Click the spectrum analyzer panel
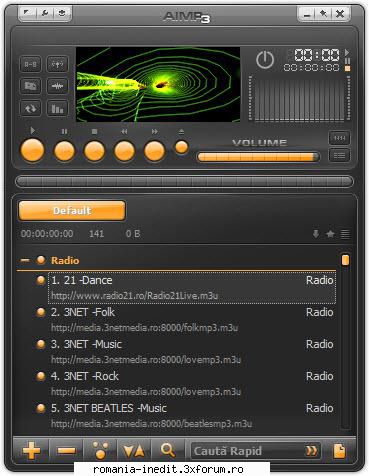This screenshot has width=369, height=476. click(299, 98)
